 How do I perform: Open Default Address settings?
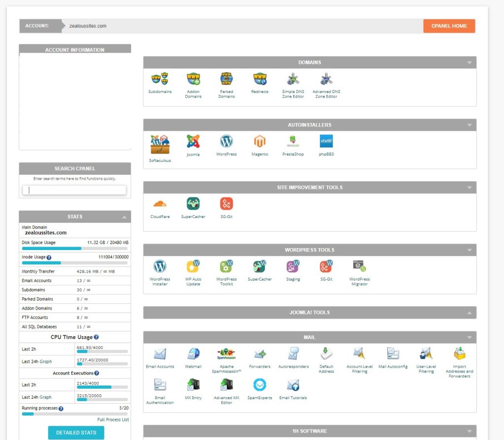click(326, 353)
